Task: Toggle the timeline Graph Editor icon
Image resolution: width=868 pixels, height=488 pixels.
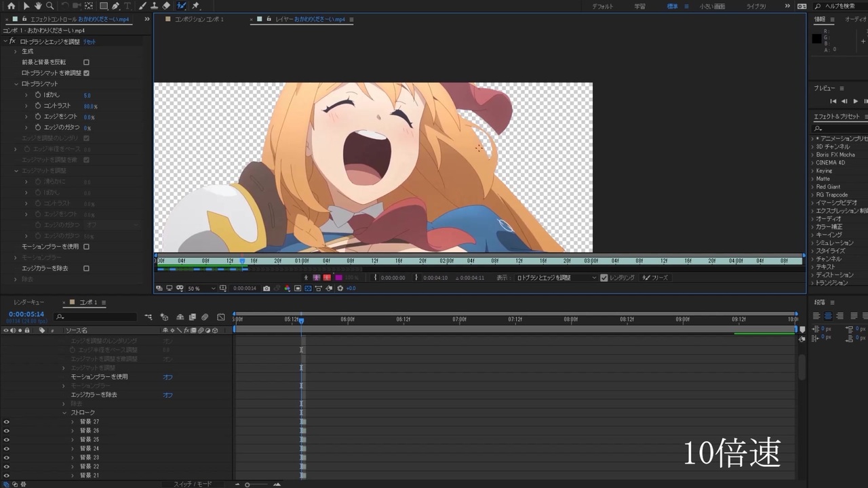Action: click(x=221, y=317)
